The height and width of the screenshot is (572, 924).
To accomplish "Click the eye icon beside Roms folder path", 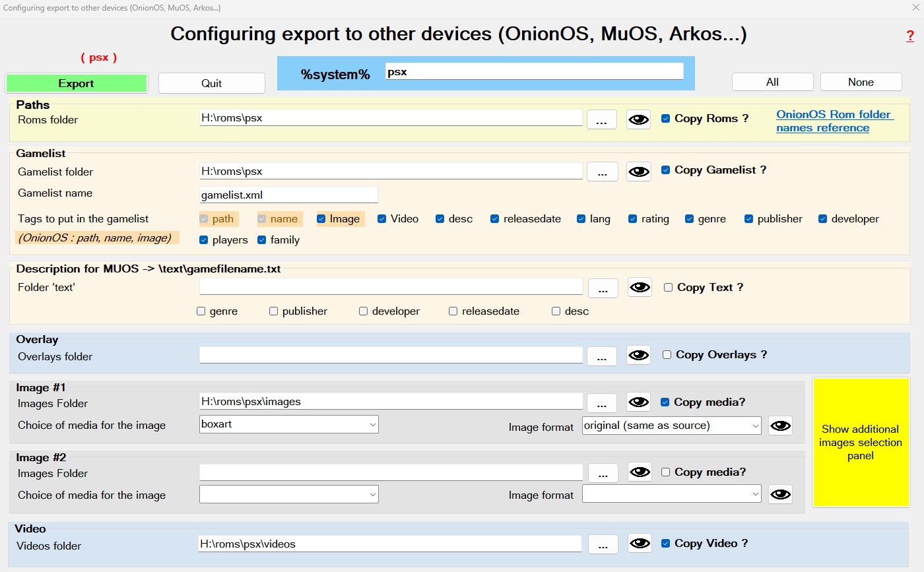I will 638,119.
